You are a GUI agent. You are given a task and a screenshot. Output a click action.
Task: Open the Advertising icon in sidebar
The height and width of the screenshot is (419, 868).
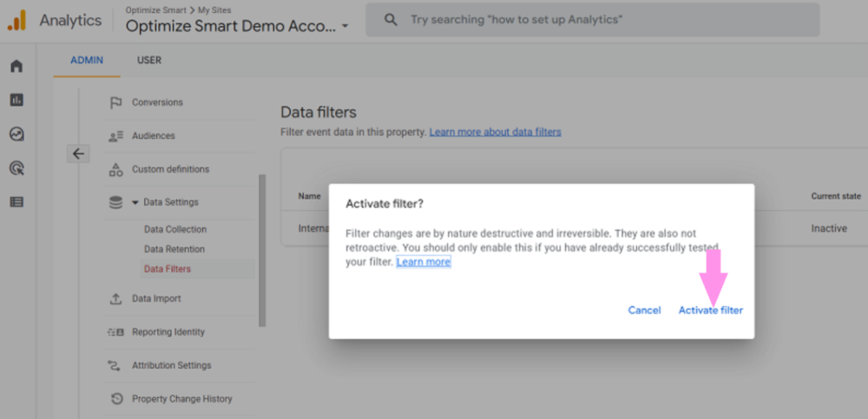[16, 168]
